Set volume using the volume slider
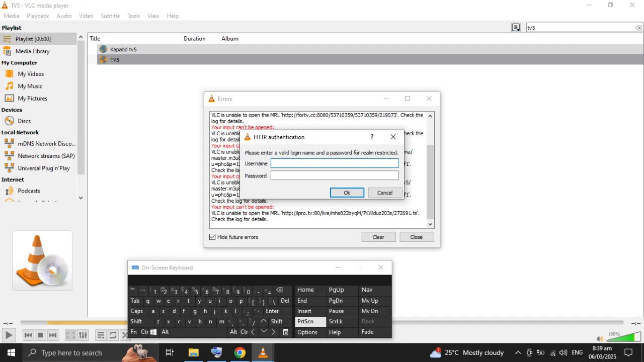The image size is (644, 362). [623, 336]
